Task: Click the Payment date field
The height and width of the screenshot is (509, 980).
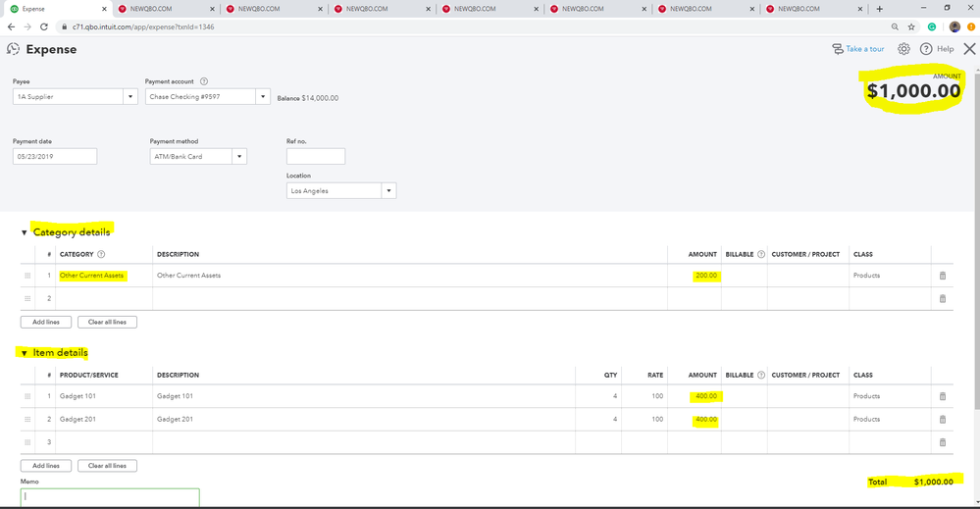Action: 55,156
